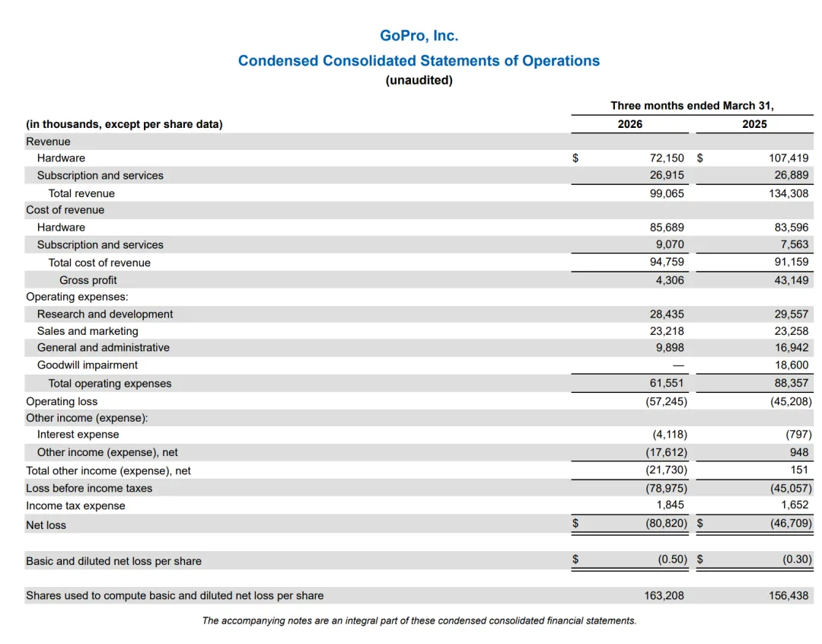The width and height of the screenshot is (822, 644).
Task: Select the Interest expense row label
Action: (78, 434)
